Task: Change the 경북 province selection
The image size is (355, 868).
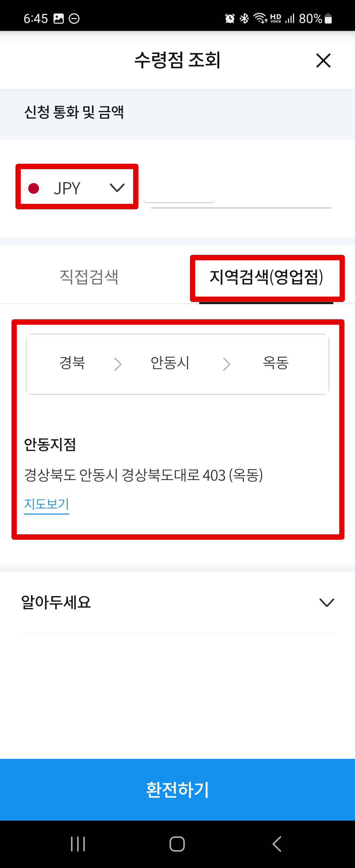Action: tap(72, 363)
